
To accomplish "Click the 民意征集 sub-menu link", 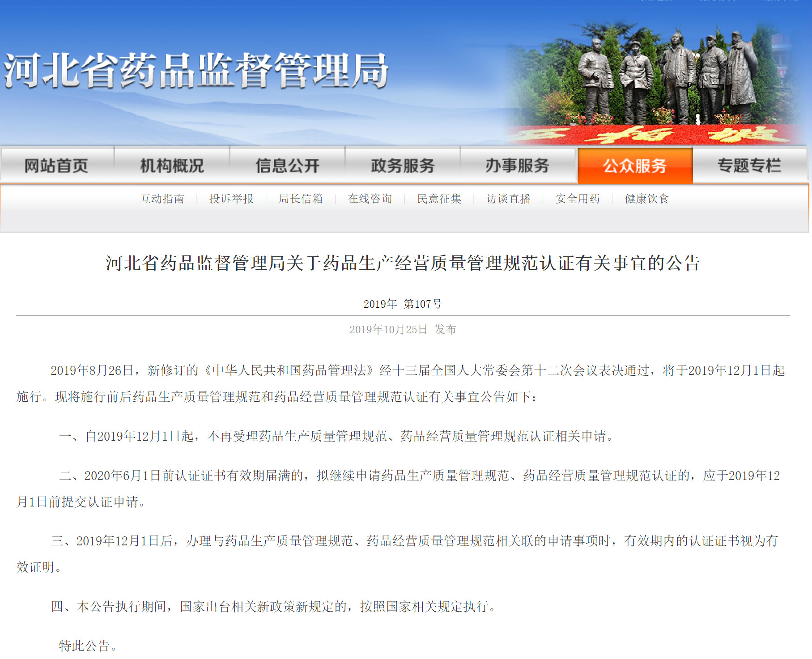I will click(439, 199).
